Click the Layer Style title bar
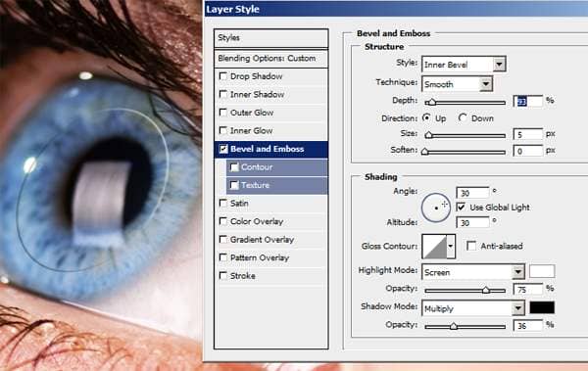 pyautogui.click(x=396, y=9)
